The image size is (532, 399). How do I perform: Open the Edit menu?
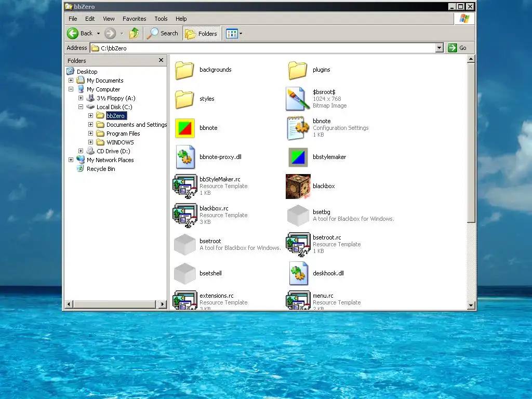90,19
